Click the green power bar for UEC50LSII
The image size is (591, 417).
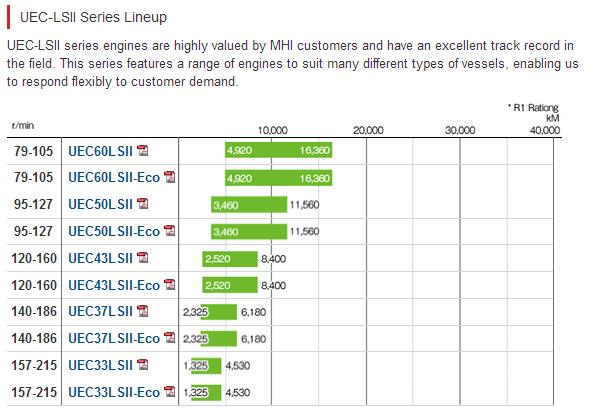pos(249,205)
